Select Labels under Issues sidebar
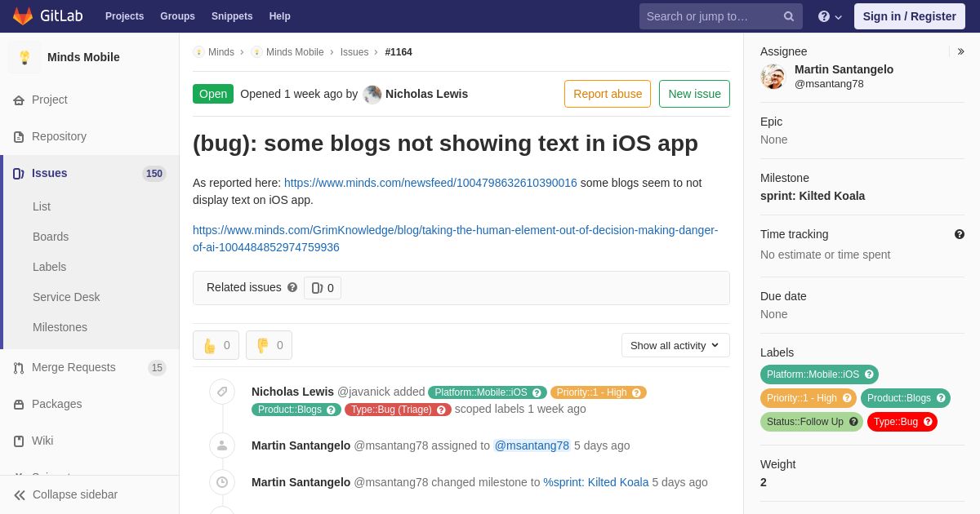The height and width of the screenshot is (514, 980). click(x=49, y=267)
